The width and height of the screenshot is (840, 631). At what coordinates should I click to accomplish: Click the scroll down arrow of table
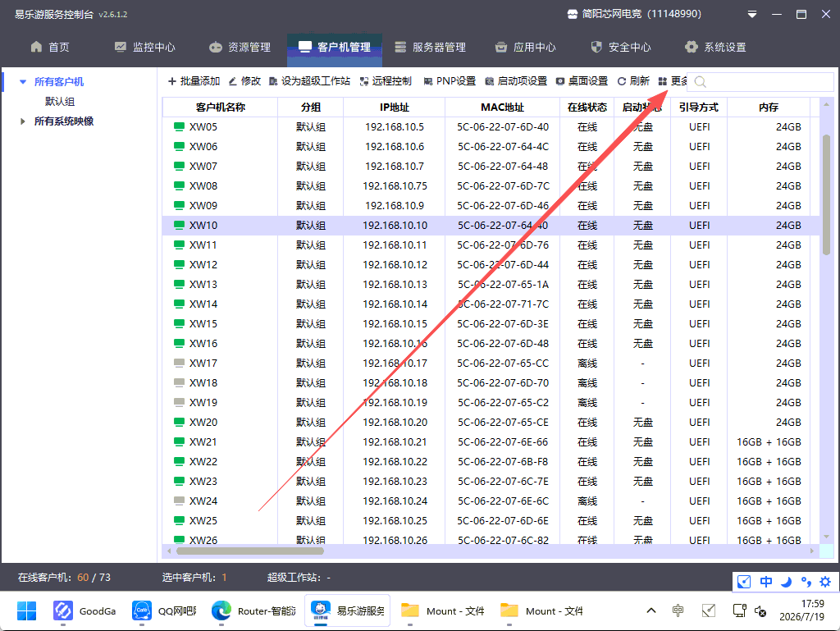pos(826,537)
